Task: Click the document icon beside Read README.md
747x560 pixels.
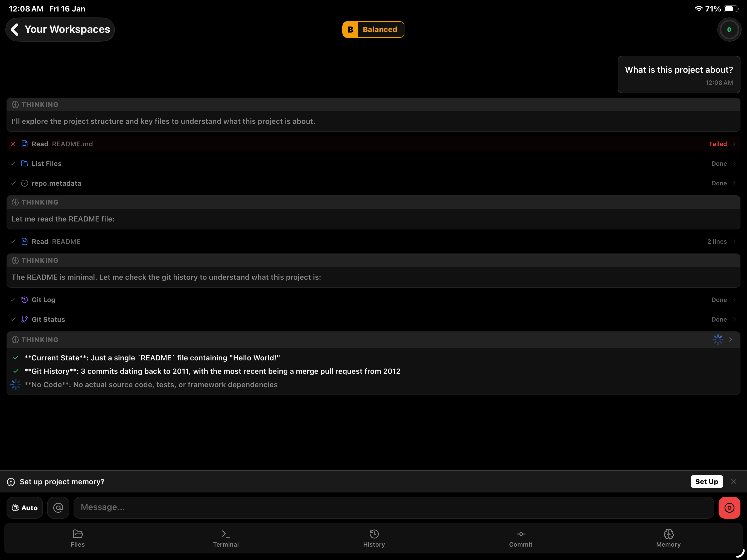Action: click(x=25, y=144)
